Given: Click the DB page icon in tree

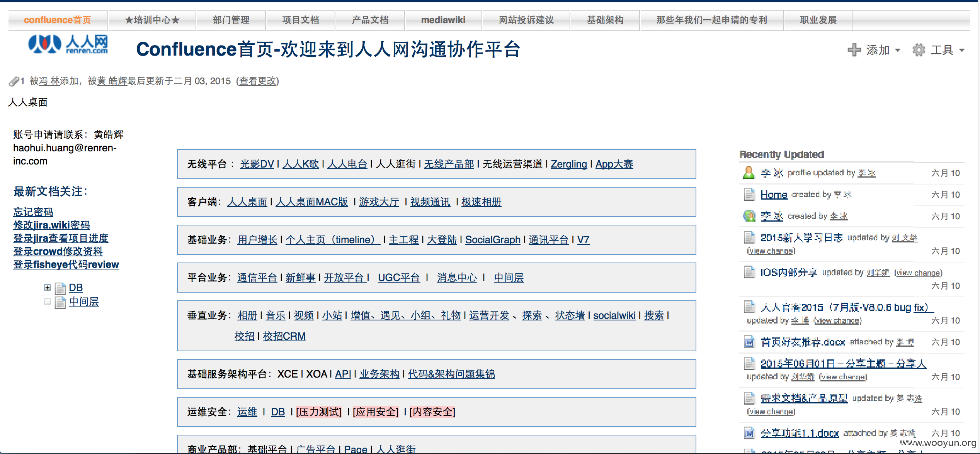Looking at the screenshot, I should click(x=60, y=288).
